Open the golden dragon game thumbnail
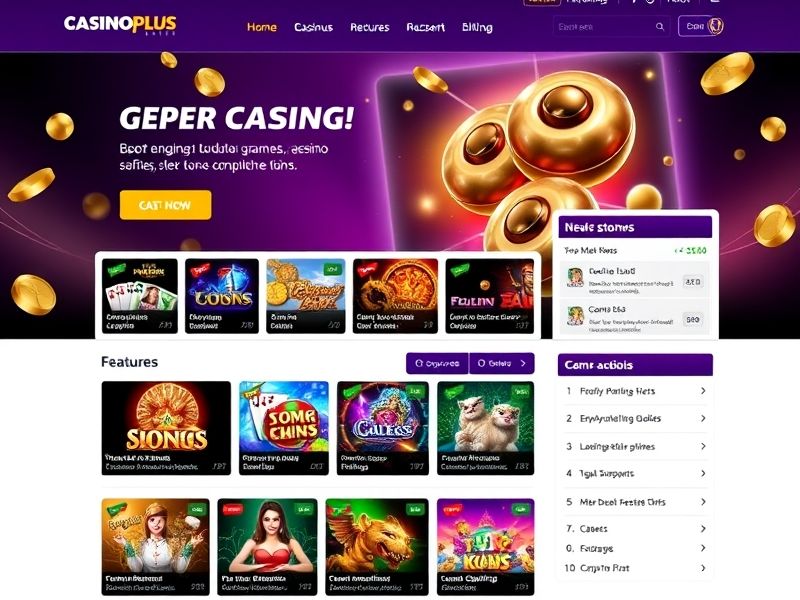The image size is (800, 600). point(377,546)
